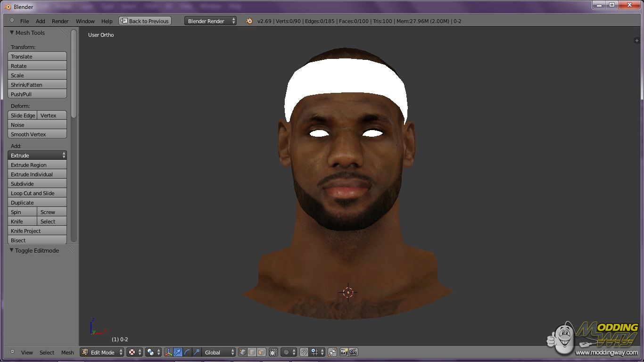
Task: Collapse the Mesh Tools panel
Action: [x=12, y=33]
